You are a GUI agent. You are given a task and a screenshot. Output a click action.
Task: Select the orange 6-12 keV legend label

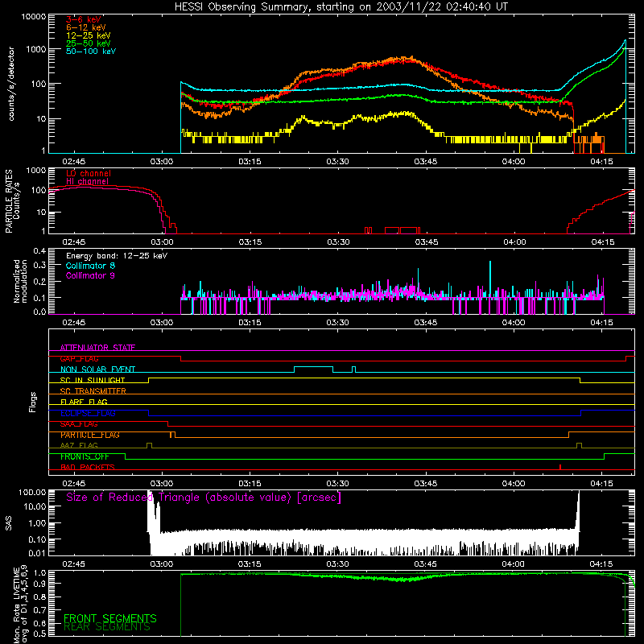pos(86,27)
